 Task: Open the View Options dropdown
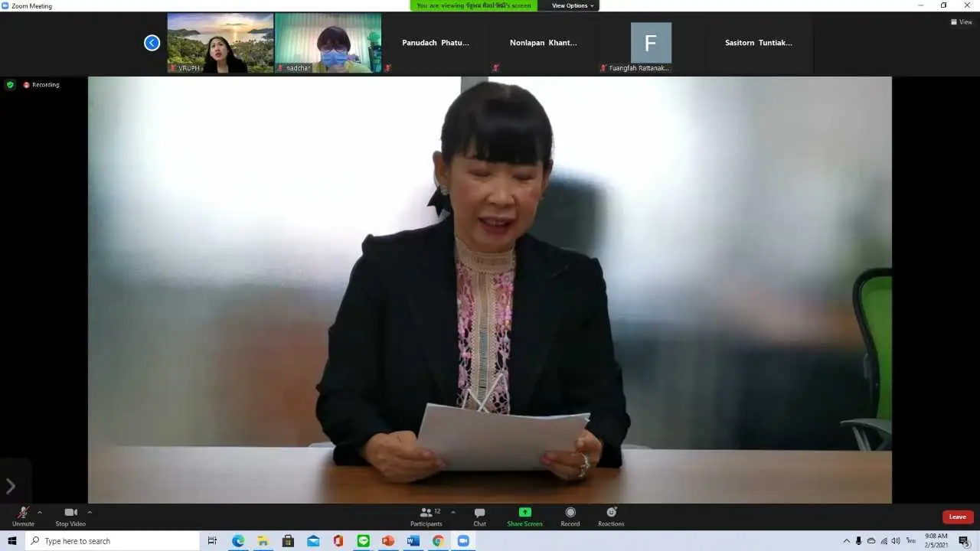point(572,5)
